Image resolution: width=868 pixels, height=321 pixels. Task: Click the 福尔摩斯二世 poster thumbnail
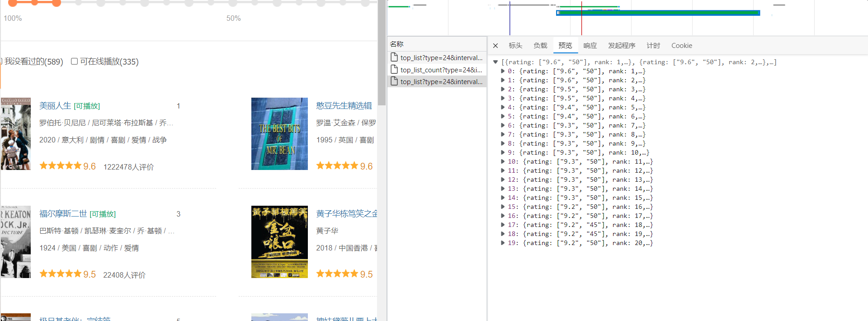16,242
